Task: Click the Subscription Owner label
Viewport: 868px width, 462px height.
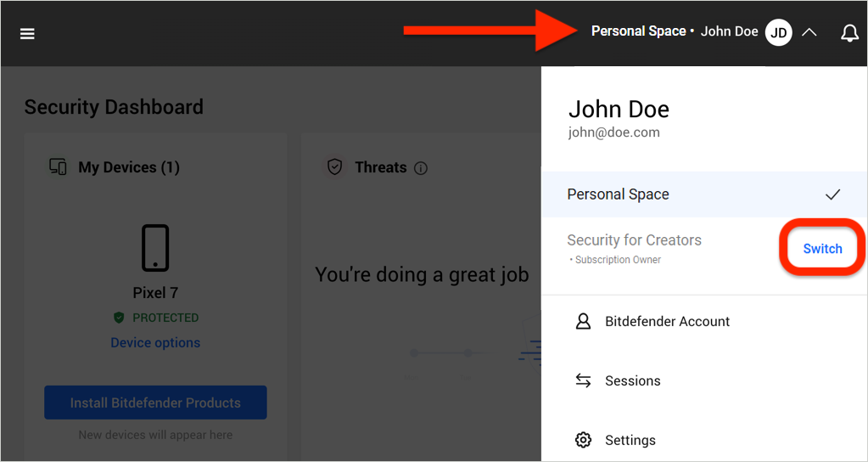Action: click(618, 260)
